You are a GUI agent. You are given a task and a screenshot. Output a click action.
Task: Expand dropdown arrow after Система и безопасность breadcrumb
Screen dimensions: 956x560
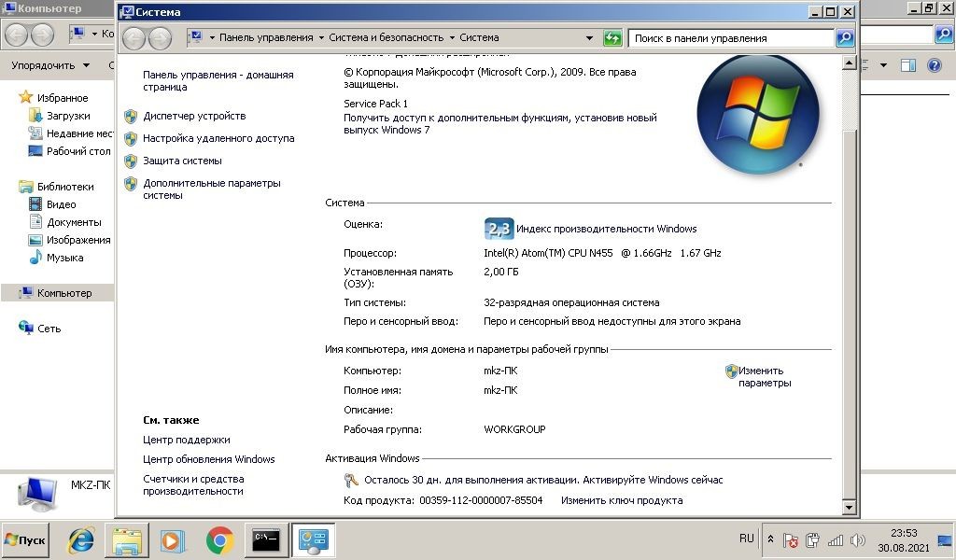click(452, 37)
